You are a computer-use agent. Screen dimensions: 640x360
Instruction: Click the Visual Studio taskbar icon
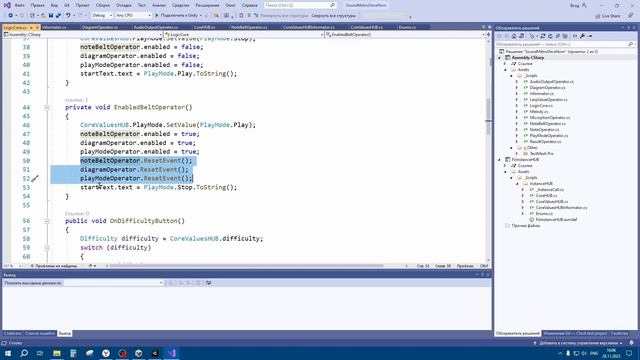point(171,353)
